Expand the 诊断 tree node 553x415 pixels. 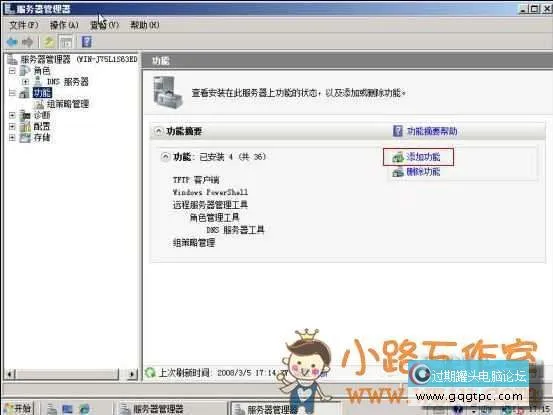pyautogui.click(x=12, y=115)
